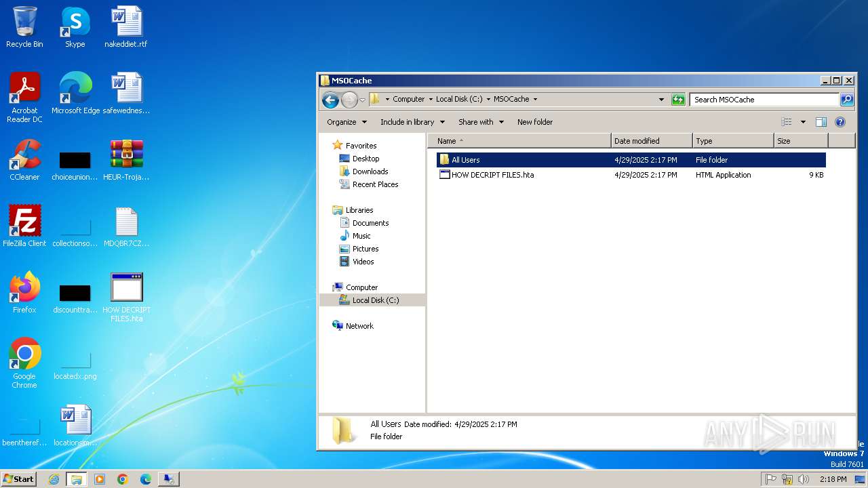Screen dimensions: 868x488
Task: Open Documents library in sidebar
Action: point(370,223)
